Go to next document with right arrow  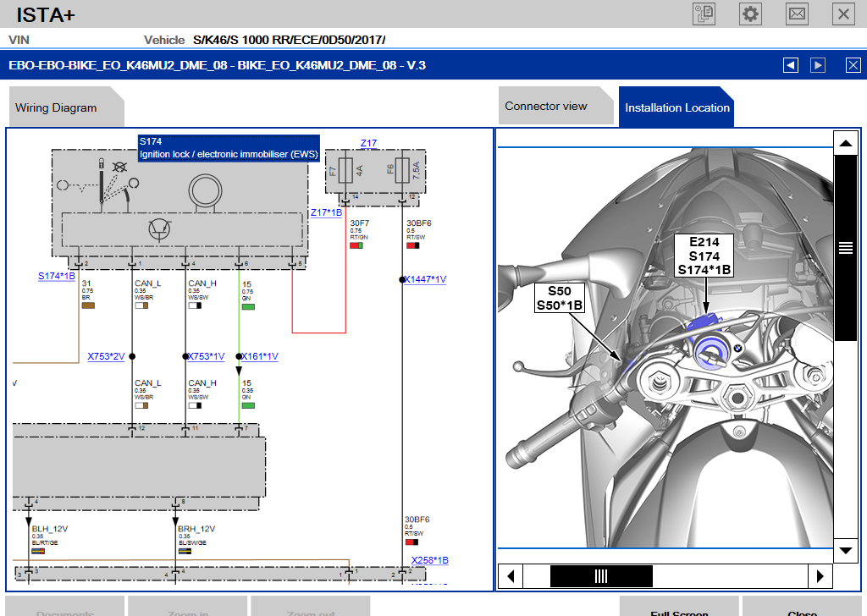click(818, 65)
